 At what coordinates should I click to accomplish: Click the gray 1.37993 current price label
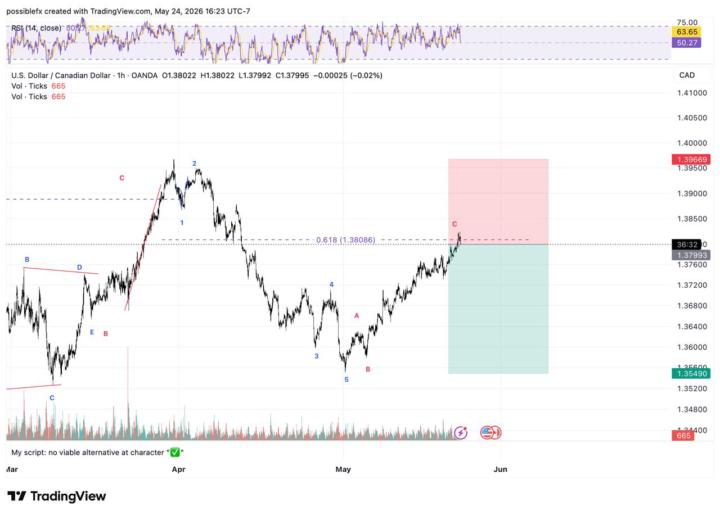click(692, 255)
